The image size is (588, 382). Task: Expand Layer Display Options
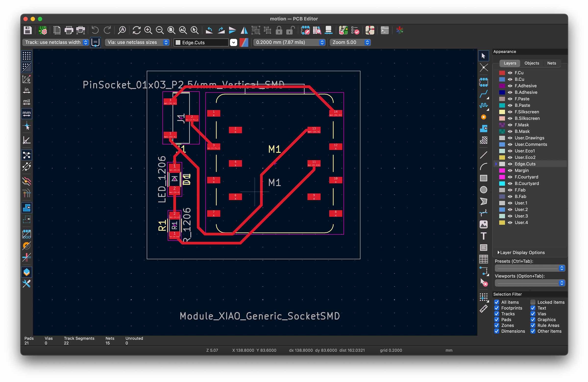[521, 253]
